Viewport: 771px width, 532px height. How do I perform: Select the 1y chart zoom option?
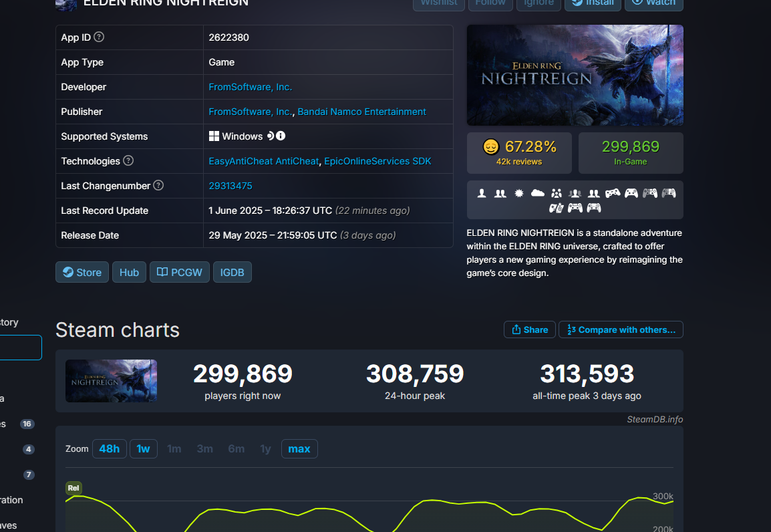tap(265, 448)
